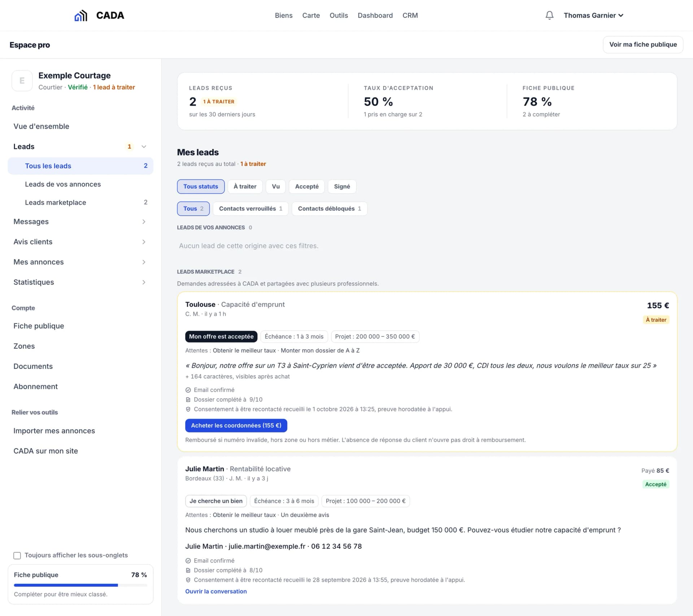Open Outils in top navigation
693x616 pixels.
click(x=339, y=16)
